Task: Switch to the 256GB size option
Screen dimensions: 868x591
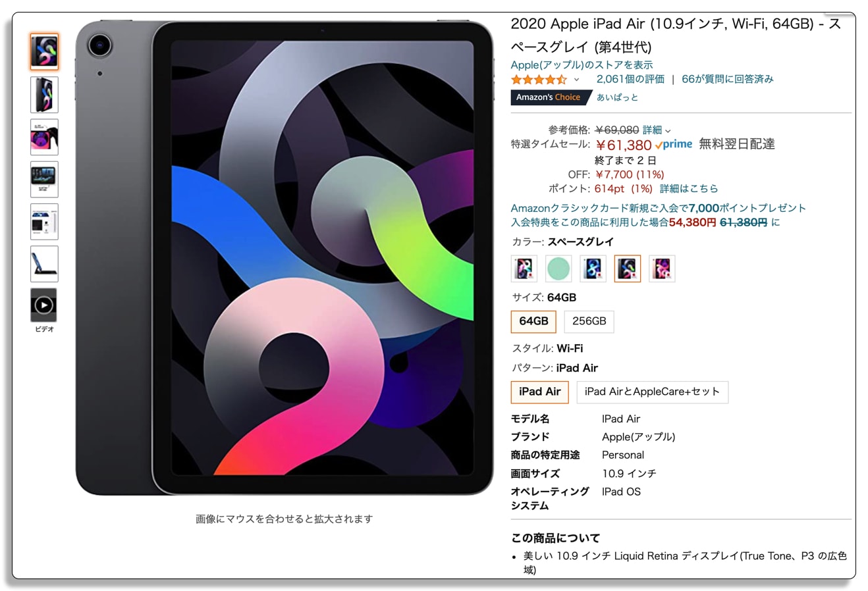Action: click(589, 321)
